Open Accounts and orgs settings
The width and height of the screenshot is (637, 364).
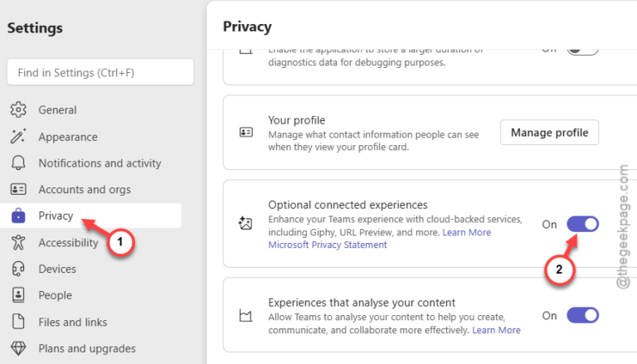[90, 189]
